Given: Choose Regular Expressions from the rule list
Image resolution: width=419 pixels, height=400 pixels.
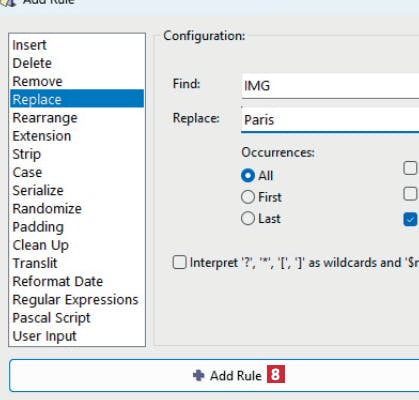Looking at the screenshot, I should [77, 300].
